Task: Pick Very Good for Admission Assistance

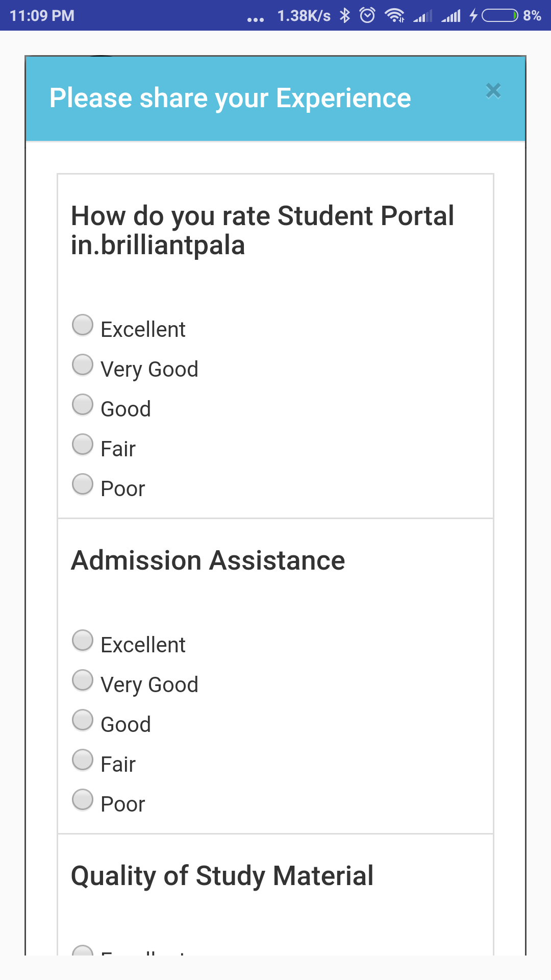Action: pos(83,680)
